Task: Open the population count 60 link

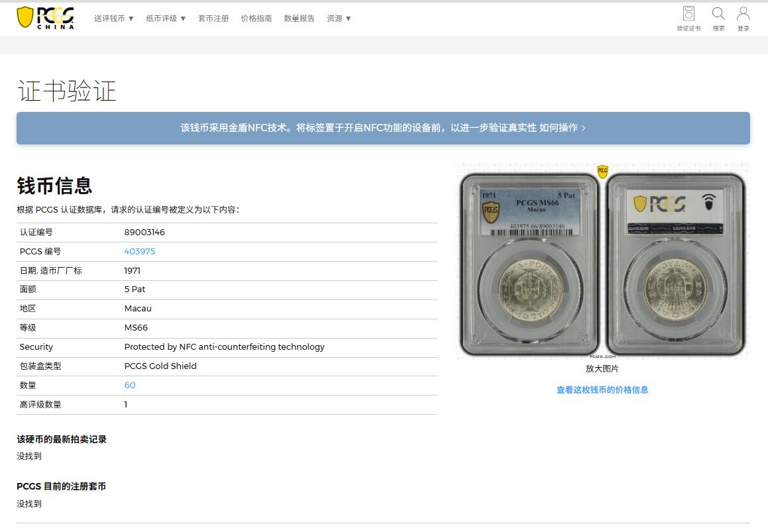Action: pyautogui.click(x=130, y=386)
